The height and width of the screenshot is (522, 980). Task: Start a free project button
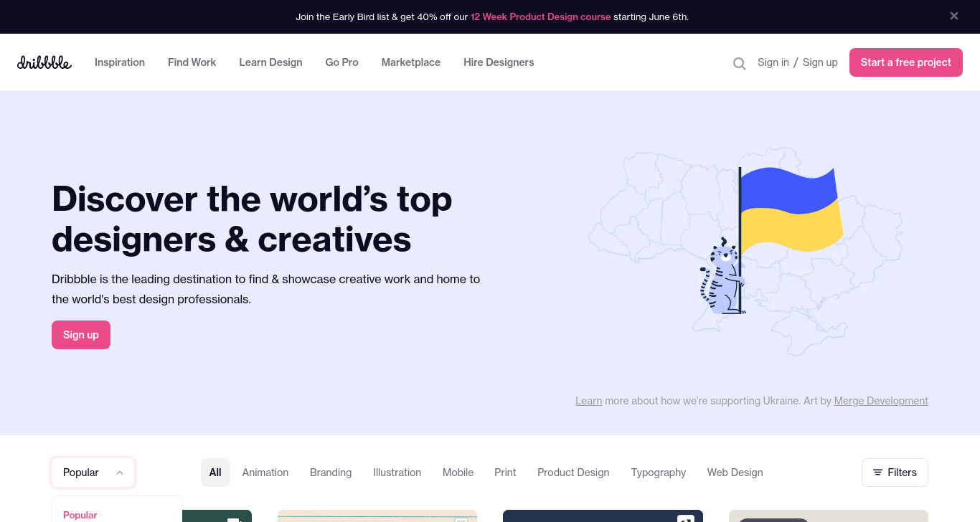pyautogui.click(x=906, y=62)
